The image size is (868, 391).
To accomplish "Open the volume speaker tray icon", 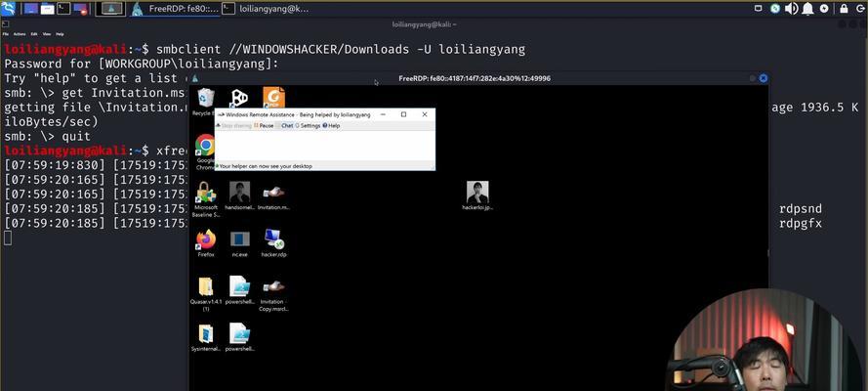I will click(x=791, y=8).
